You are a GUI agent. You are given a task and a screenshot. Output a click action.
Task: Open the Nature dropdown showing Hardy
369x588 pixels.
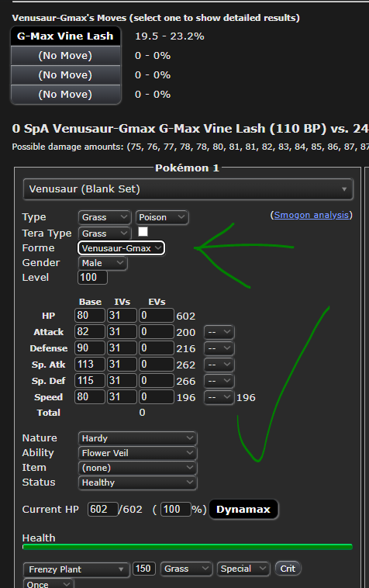click(x=137, y=438)
